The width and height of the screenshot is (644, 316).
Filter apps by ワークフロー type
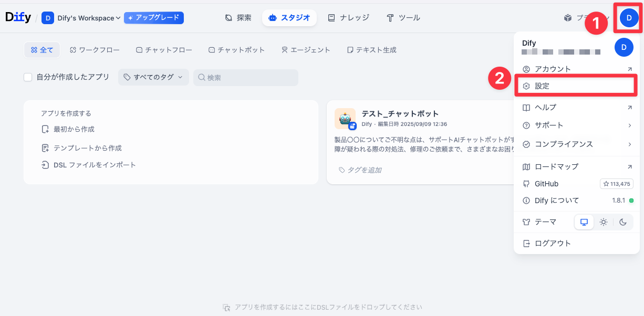click(x=95, y=50)
